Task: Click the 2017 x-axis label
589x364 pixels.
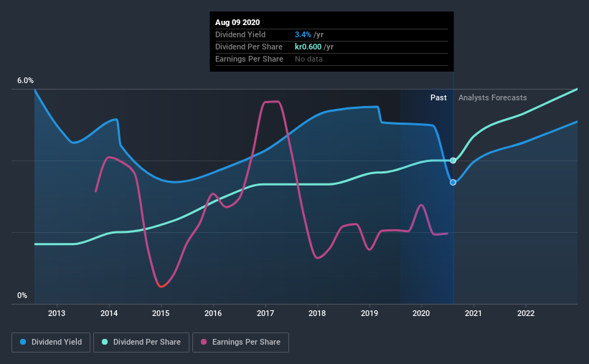Action: click(265, 313)
